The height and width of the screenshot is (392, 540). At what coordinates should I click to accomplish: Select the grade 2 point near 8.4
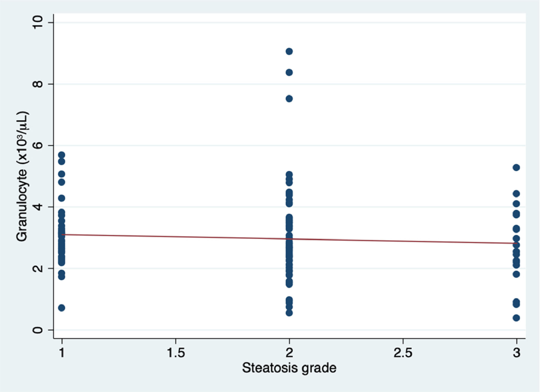[x=289, y=72]
